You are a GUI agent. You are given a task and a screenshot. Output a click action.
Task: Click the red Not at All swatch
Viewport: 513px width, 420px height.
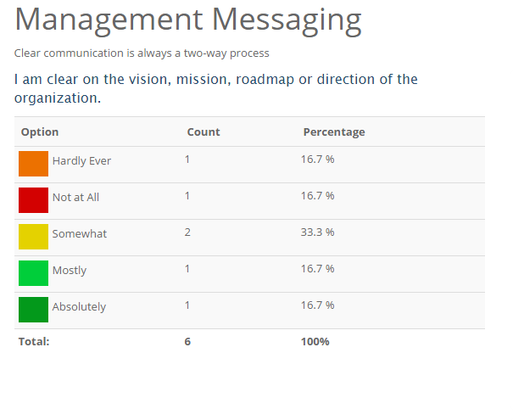[x=33, y=199]
